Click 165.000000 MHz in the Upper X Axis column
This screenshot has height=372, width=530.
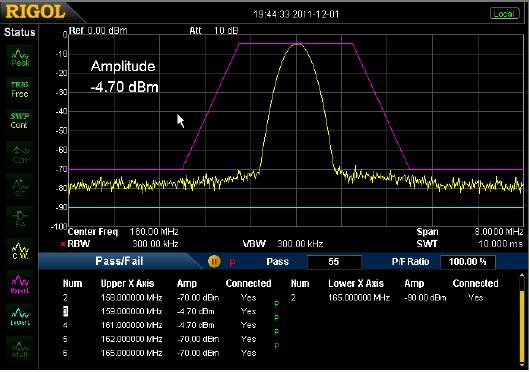(131, 353)
